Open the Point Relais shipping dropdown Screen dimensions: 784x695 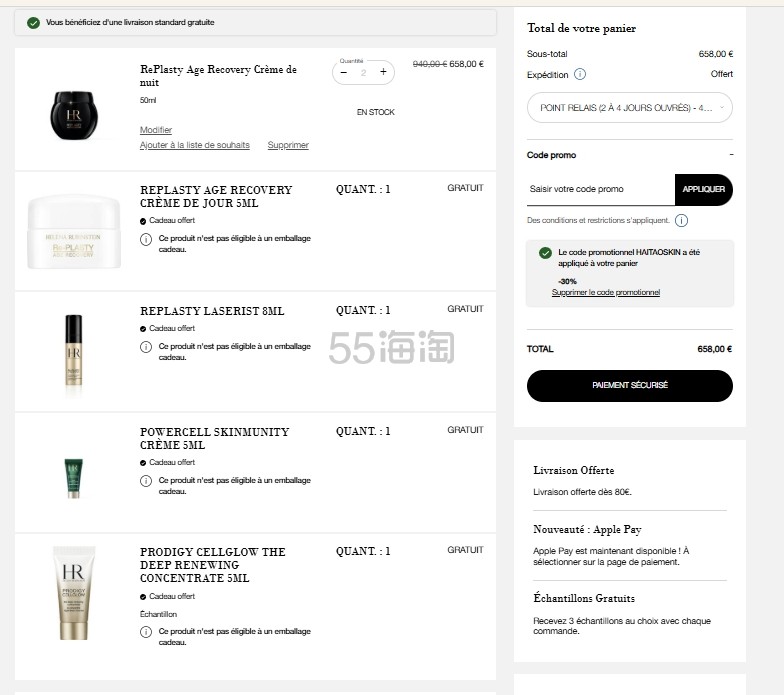click(629, 107)
